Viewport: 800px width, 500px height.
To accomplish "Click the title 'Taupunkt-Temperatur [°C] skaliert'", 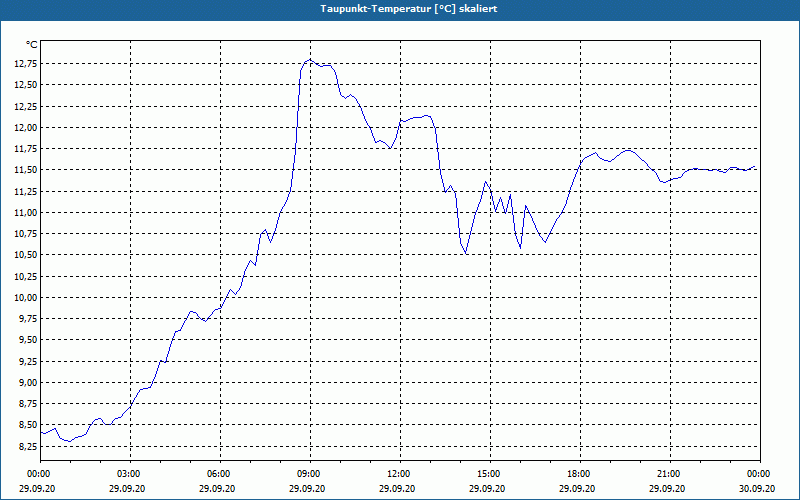I will pyautogui.click(x=409, y=9).
